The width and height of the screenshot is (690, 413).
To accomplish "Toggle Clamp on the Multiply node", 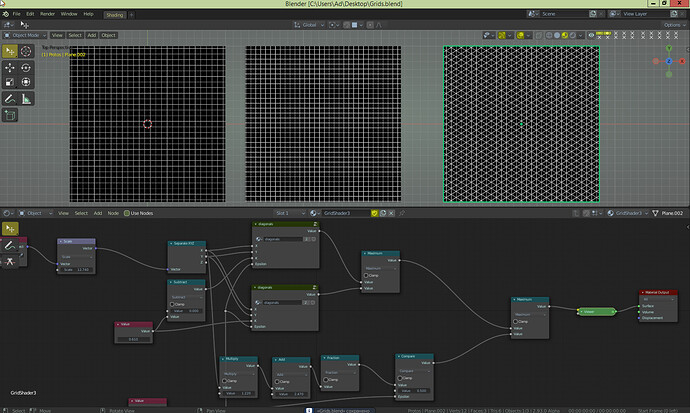I will click(x=224, y=381).
